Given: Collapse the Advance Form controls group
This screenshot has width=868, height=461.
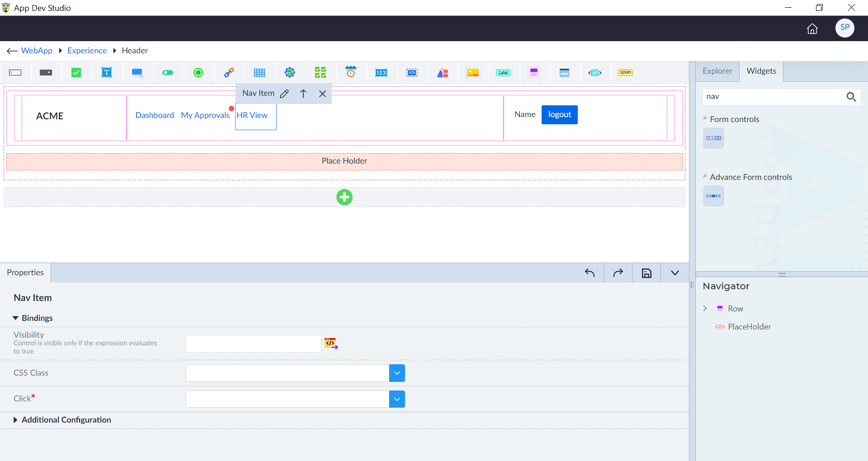Looking at the screenshot, I should pos(705,176).
